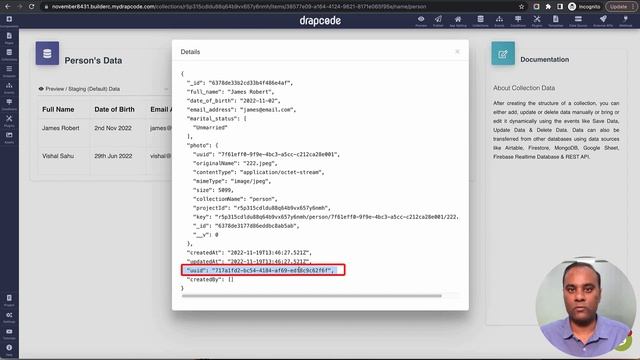
Task: Click the "originalName": "222.jpeg" JSON line
Action: coord(235,163)
